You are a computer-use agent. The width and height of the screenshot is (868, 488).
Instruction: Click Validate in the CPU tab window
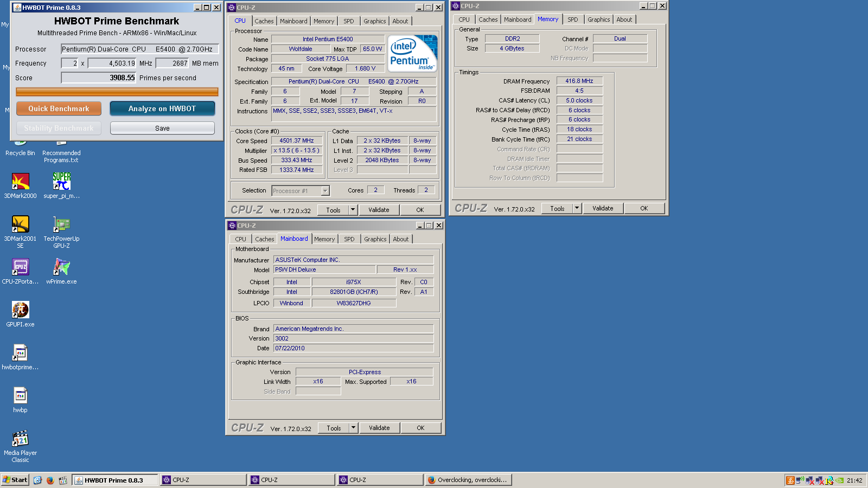(379, 210)
